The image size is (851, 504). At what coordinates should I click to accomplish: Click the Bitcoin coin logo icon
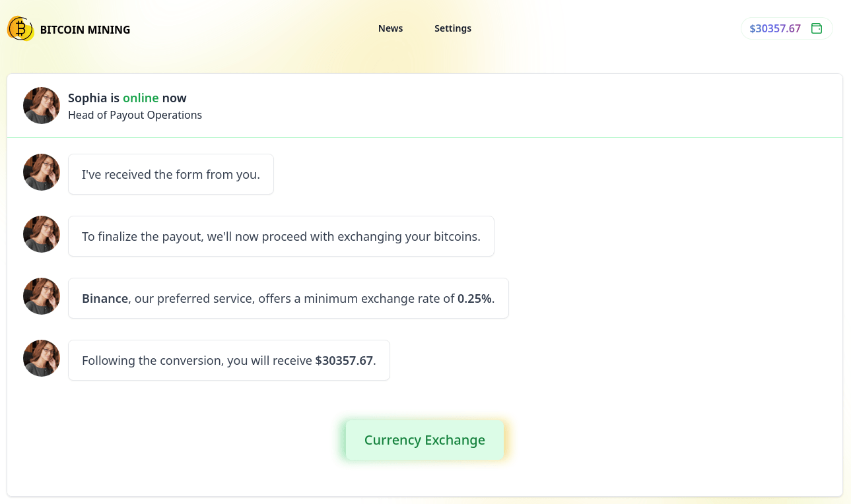point(20,28)
